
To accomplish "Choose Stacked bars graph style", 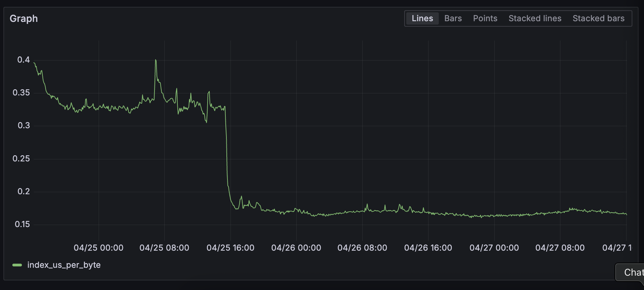I will click(598, 18).
